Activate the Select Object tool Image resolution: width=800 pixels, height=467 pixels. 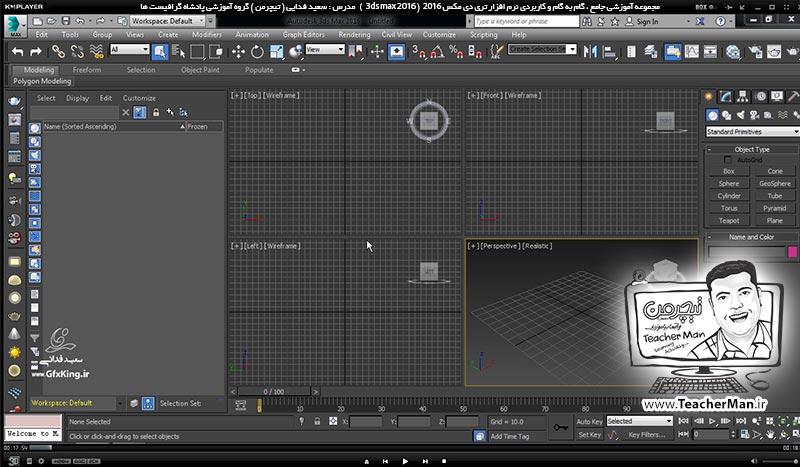click(x=160, y=52)
